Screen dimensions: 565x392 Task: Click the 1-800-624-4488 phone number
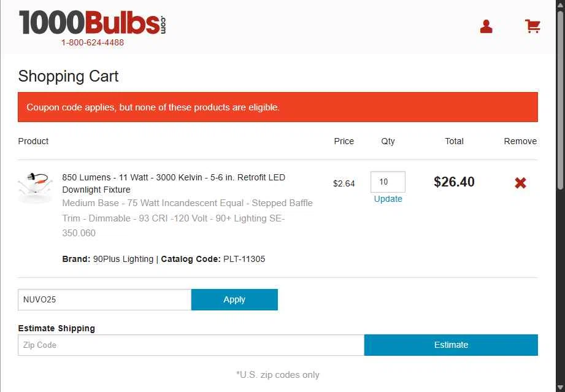pos(93,43)
